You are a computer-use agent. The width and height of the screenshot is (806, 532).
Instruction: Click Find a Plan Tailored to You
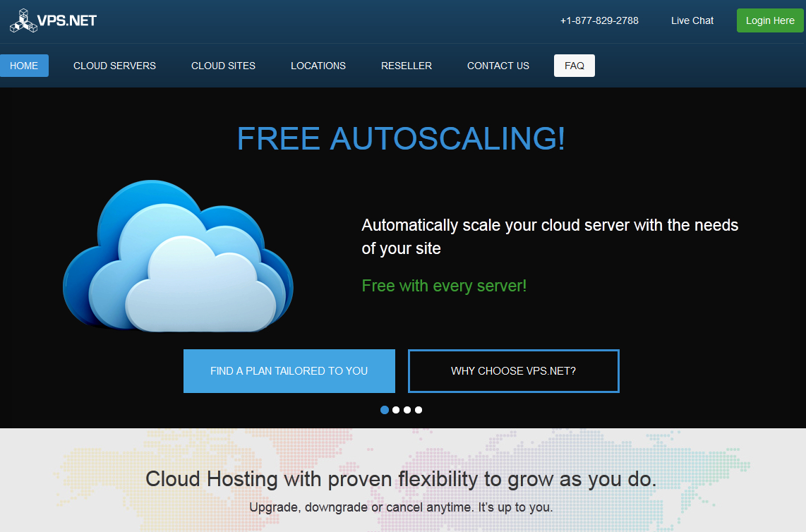(x=289, y=371)
